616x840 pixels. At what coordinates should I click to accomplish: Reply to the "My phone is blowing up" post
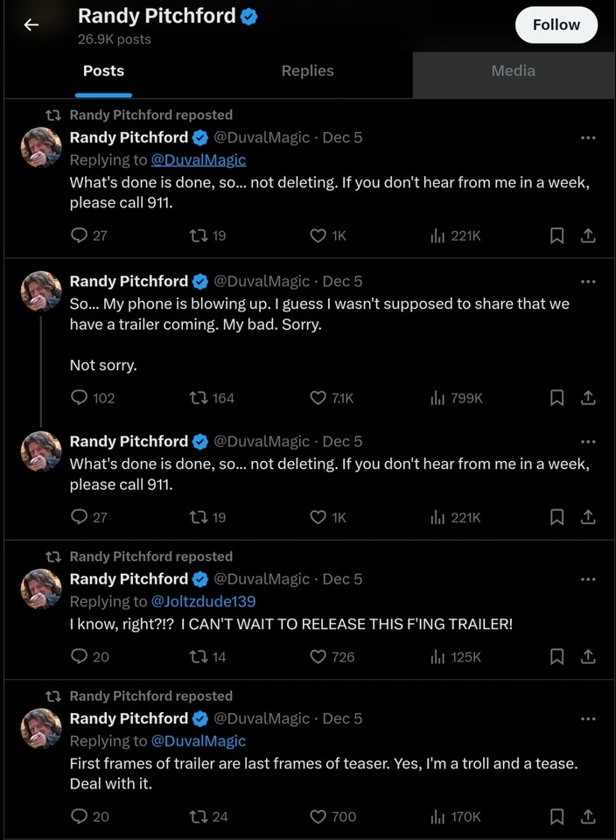click(80, 398)
